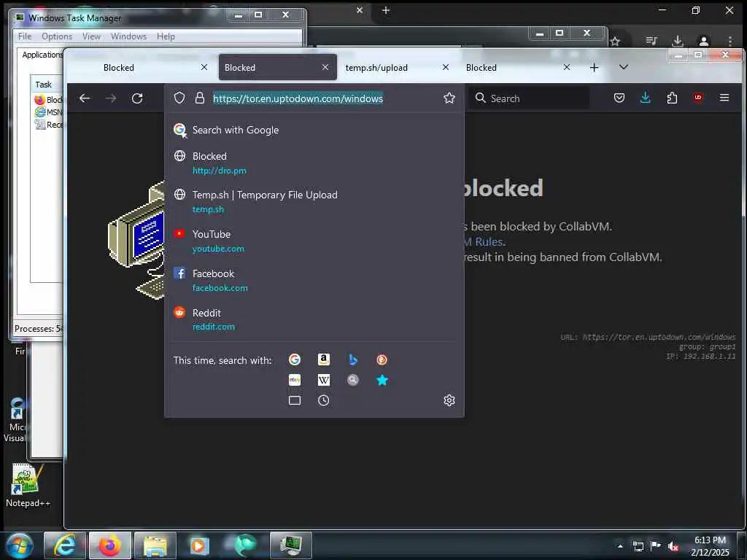Search this time with Wikipedia icon
Screen dimensions: 747x560
(323, 380)
